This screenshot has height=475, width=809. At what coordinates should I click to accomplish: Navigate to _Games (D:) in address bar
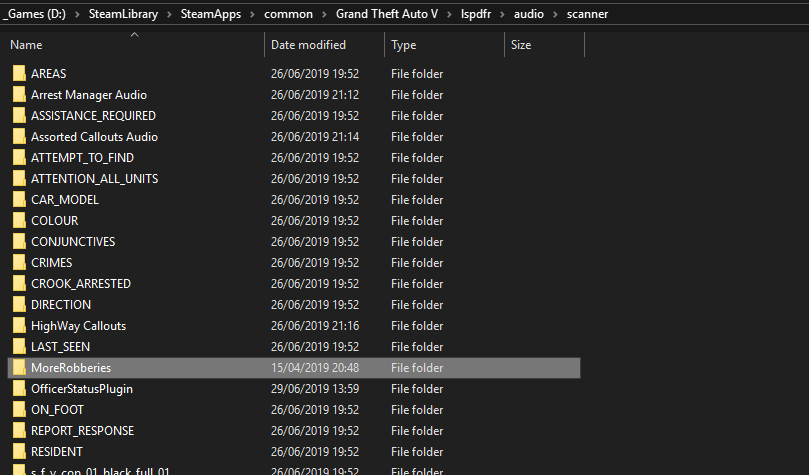tap(35, 14)
